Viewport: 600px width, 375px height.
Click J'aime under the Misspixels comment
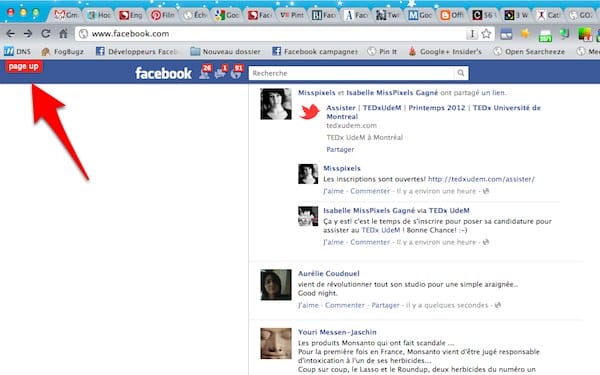click(333, 191)
